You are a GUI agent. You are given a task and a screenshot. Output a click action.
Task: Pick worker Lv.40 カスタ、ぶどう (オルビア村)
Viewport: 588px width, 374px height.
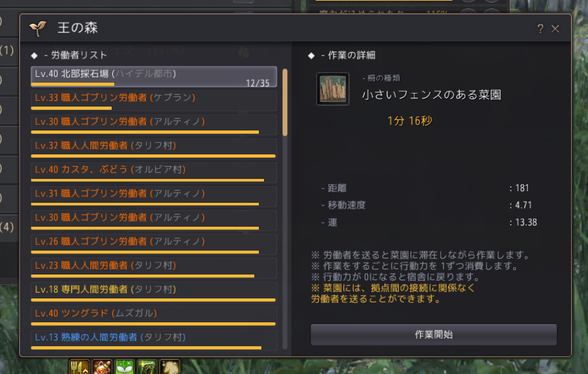click(154, 172)
